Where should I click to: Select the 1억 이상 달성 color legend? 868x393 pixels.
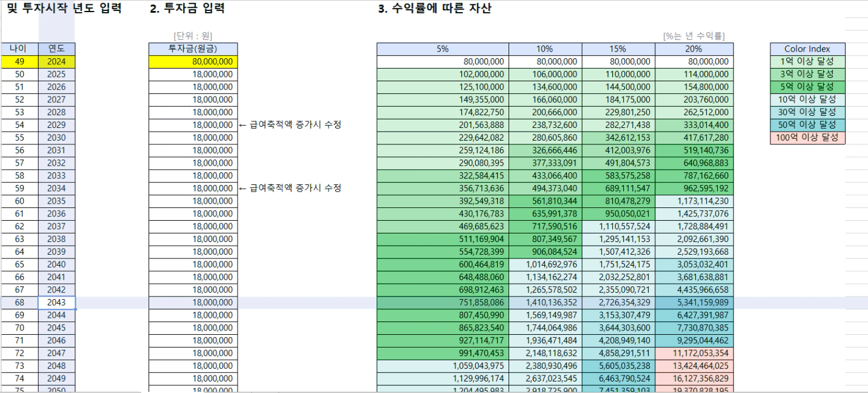807,61
